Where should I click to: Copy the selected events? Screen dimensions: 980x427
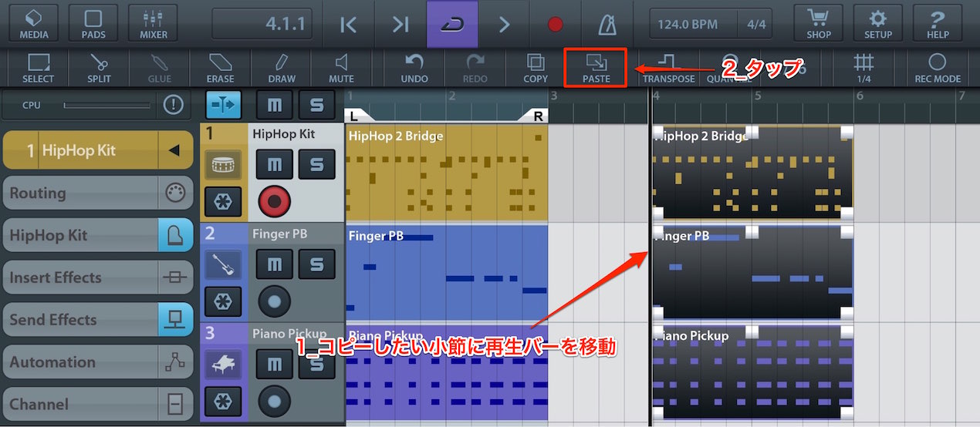pyautogui.click(x=536, y=68)
